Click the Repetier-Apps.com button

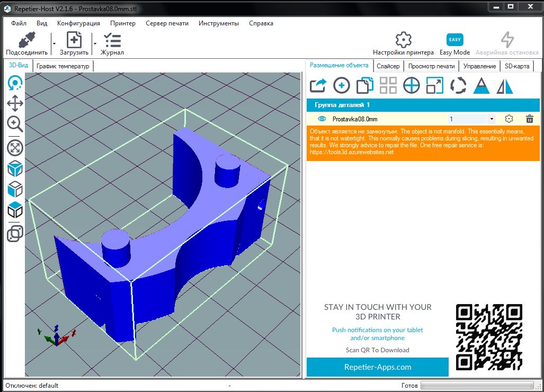[377, 367]
